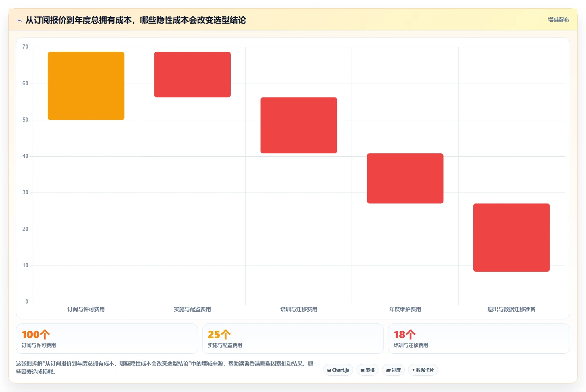This screenshot has width=586, height=392.
Task: Click the chart title heading text
Action: tap(136, 20)
